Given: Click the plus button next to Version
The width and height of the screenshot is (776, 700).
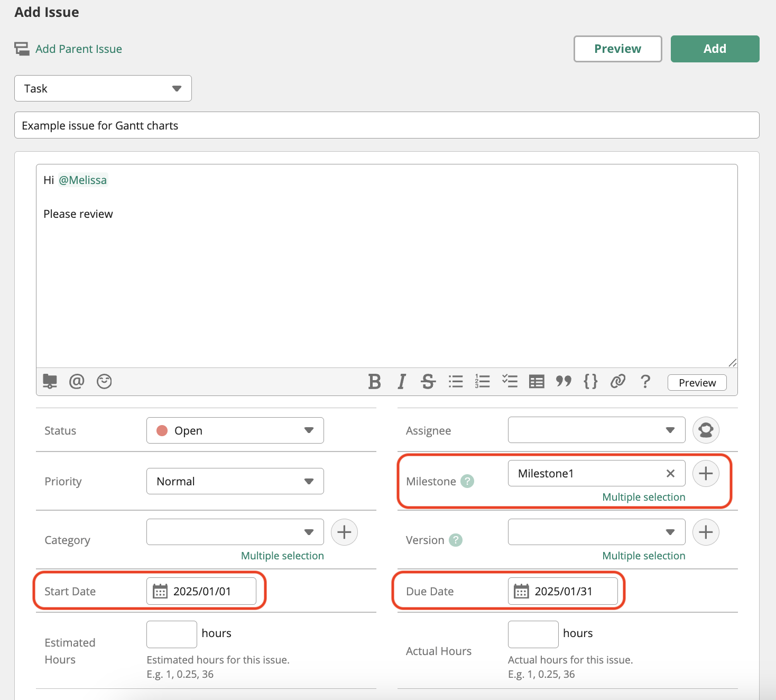Looking at the screenshot, I should pos(706,532).
